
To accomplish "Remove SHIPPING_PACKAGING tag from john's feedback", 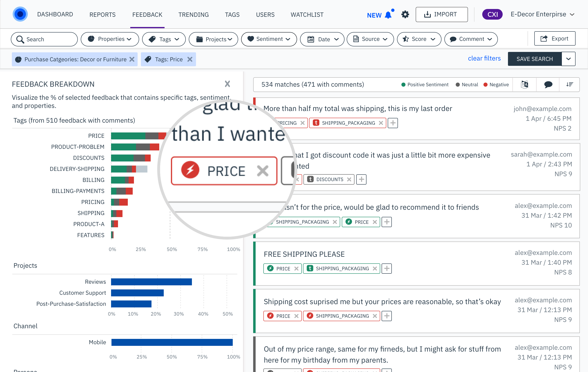I will tap(381, 123).
